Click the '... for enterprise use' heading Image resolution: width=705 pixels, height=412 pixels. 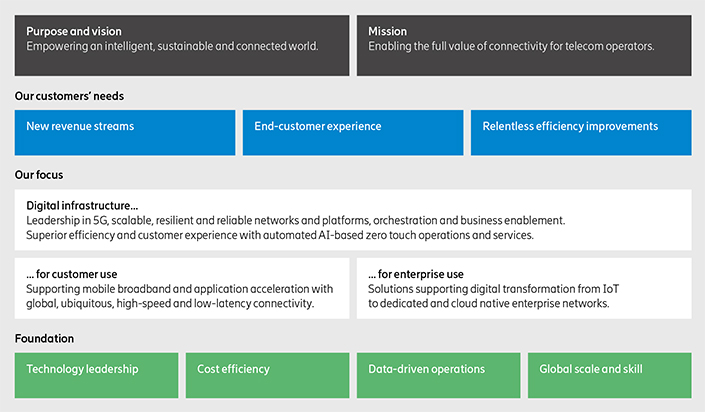[414, 274]
